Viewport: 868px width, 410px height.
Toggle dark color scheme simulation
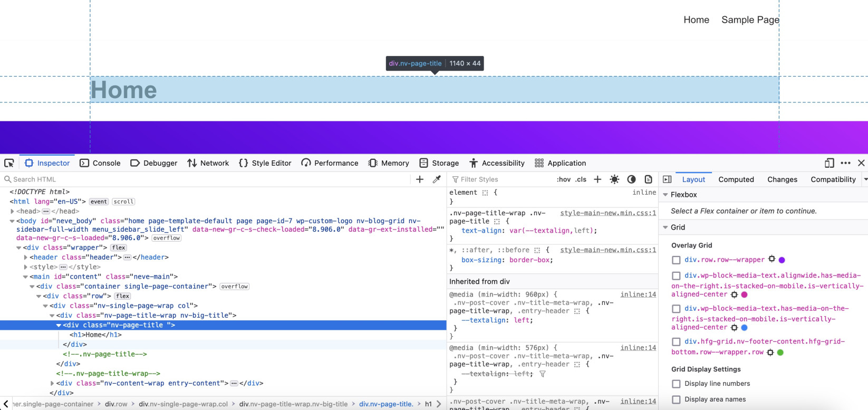point(631,179)
